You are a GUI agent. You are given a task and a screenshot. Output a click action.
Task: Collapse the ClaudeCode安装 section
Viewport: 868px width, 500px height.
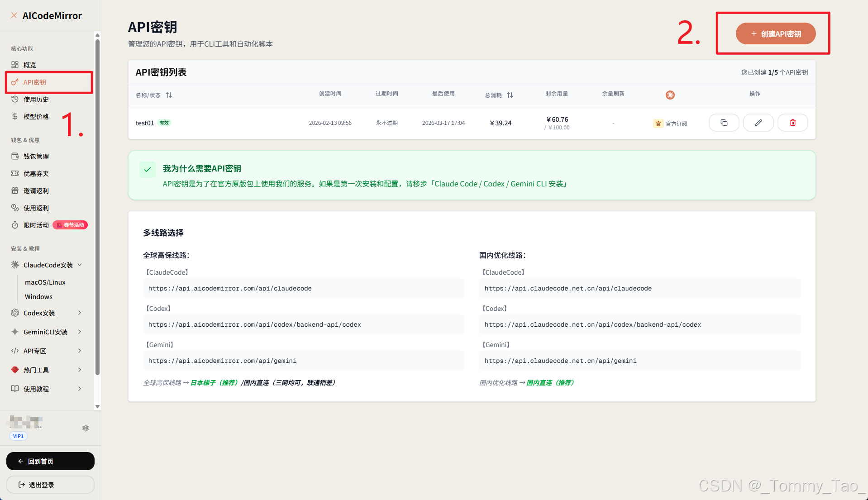point(80,265)
